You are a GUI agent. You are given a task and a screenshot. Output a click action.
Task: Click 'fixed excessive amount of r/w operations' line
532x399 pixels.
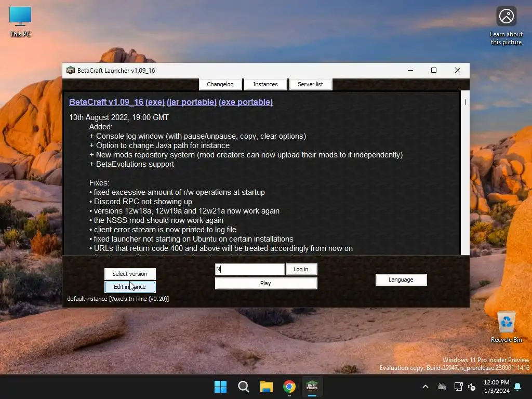(x=177, y=192)
